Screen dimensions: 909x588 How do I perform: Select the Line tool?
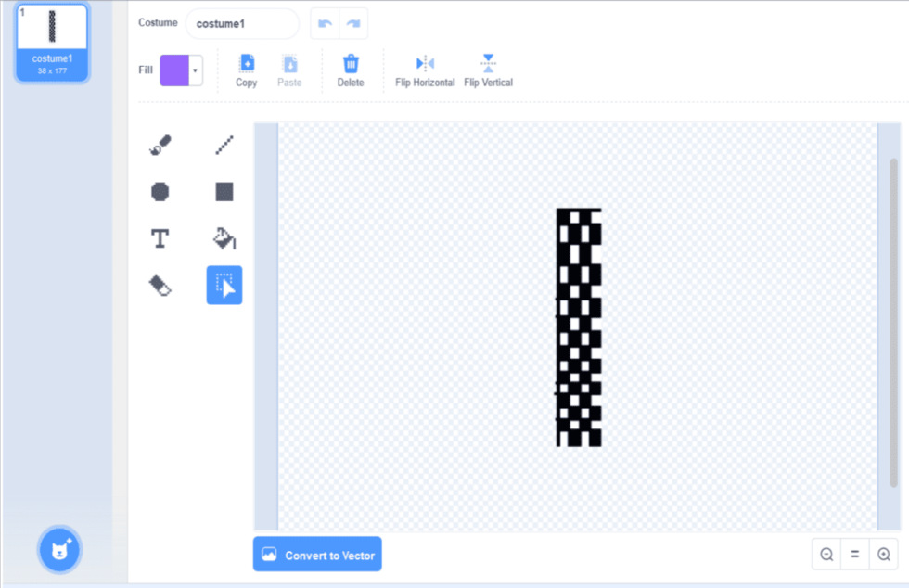tap(224, 145)
